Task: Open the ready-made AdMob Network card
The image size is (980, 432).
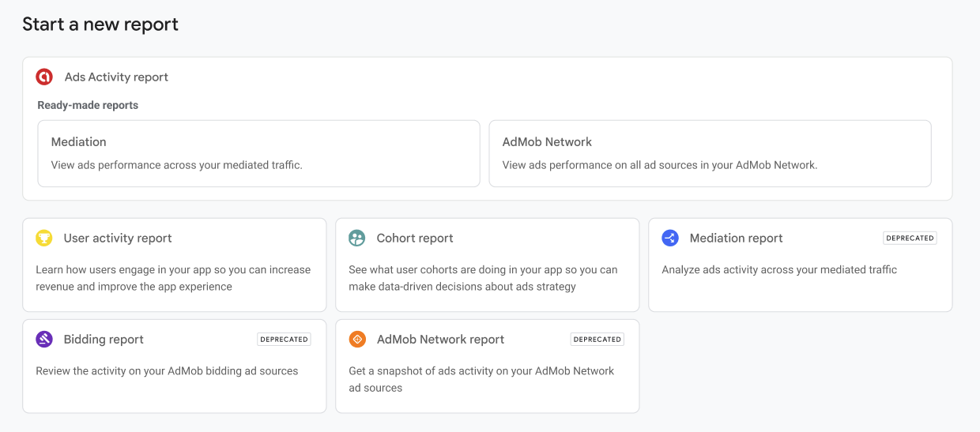Action: pos(710,153)
